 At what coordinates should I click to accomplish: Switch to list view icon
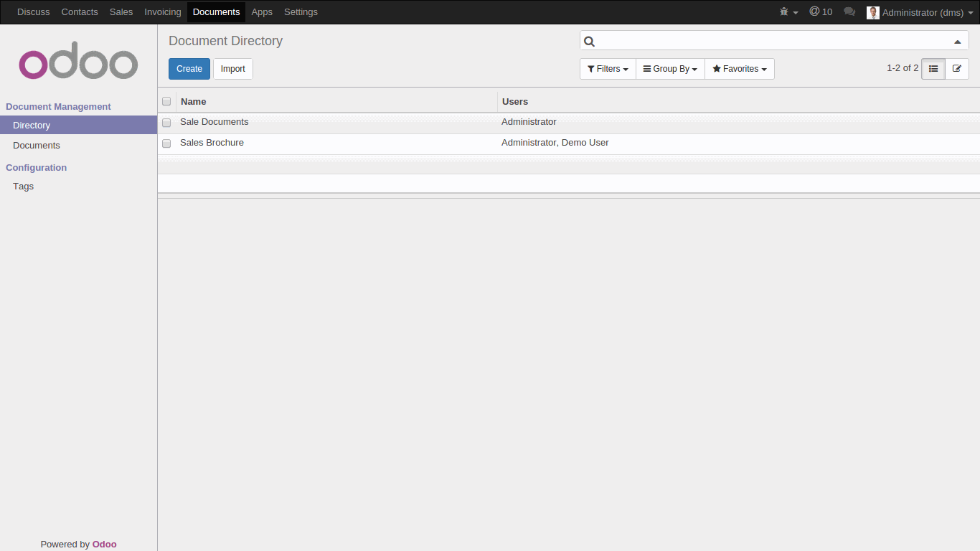933,69
